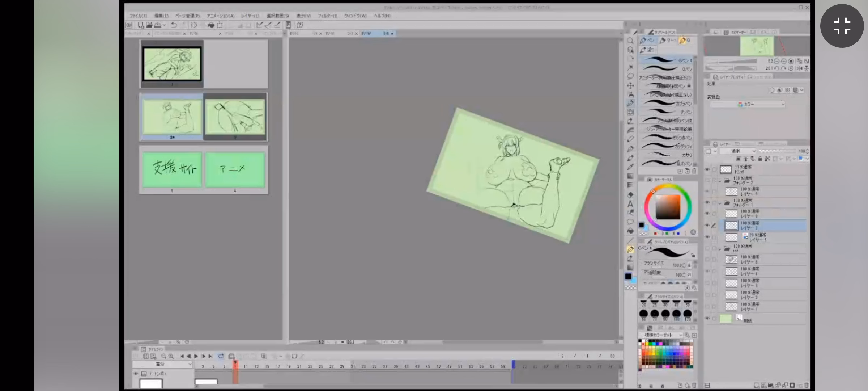
Task: Select the 支援サイト page thumbnail
Action: (172, 169)
